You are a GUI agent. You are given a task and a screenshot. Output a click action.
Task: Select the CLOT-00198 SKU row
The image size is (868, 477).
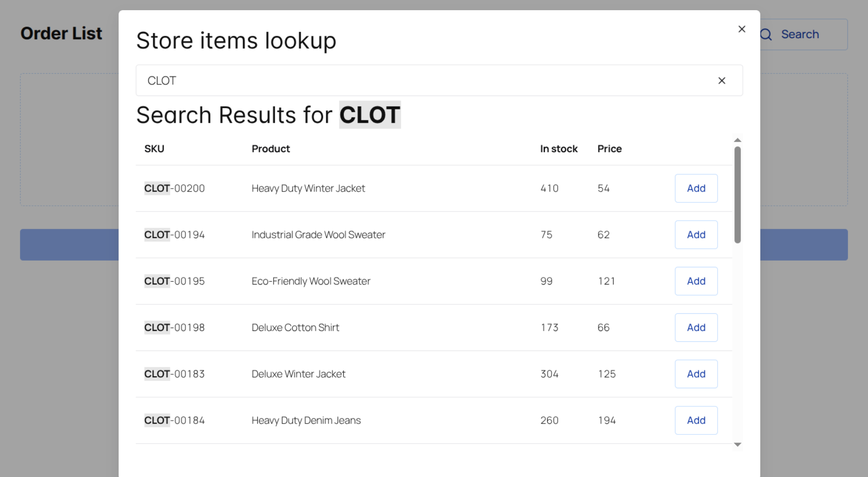(x=174, y=328)
